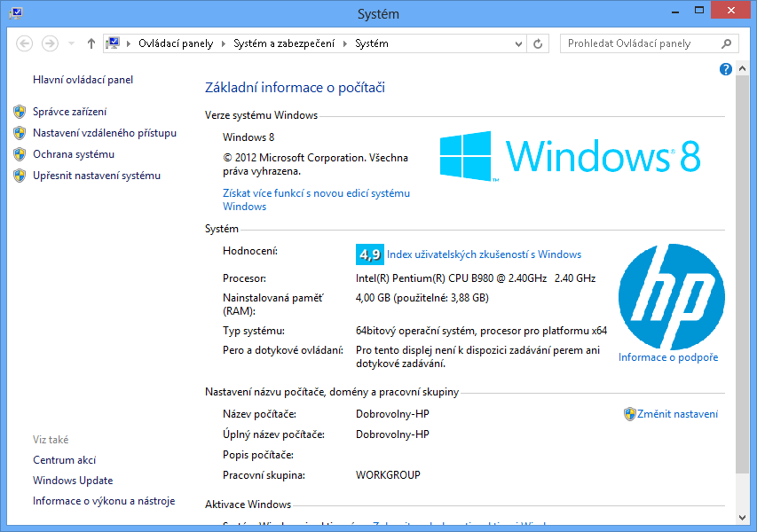Open Informace o výkonu a nástroje
Viewport: 757px width, 532px height.
pos(104,501)
